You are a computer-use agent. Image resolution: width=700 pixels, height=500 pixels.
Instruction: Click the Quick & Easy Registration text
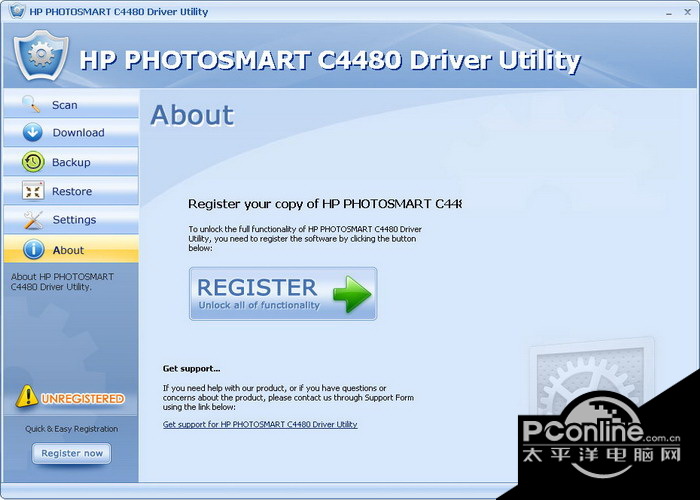(71, 429)
